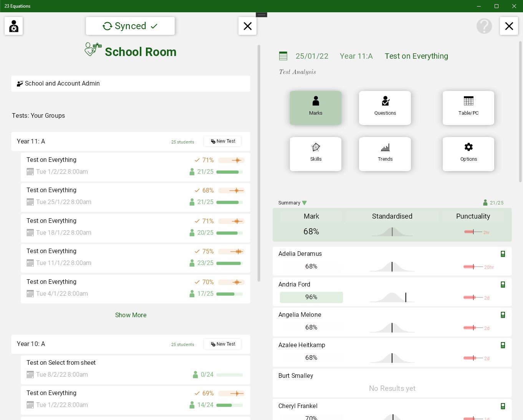This screenshot has width=523, height=420.
Task: Create New Test for Year 11: A
Action: click(x=223, y=141)
